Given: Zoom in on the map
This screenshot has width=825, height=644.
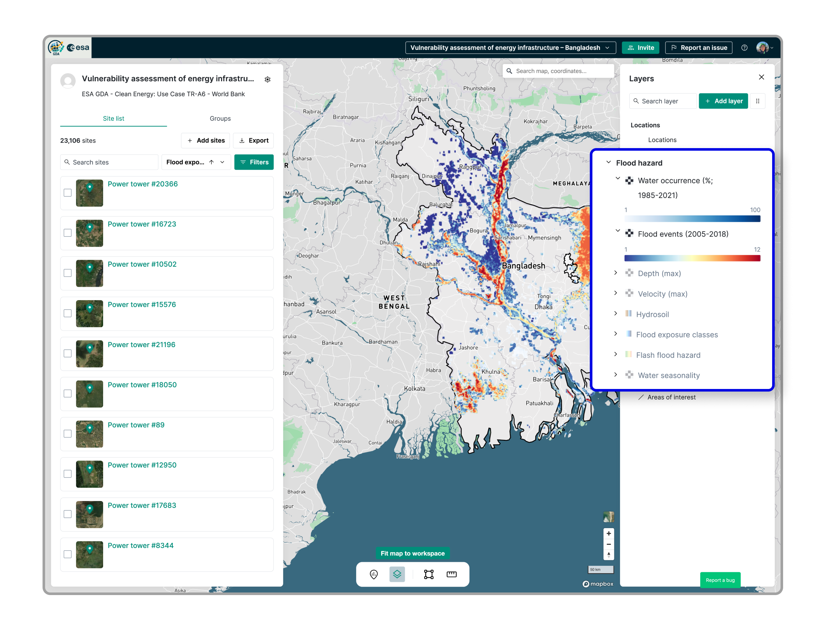Looking at the screenshot, I should [x=608, y=534].
